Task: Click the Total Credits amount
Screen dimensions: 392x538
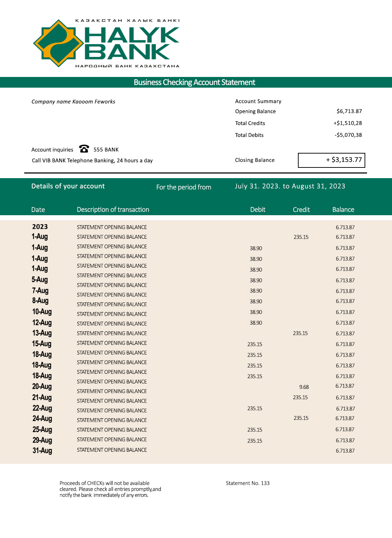Action: coord(347,123)
